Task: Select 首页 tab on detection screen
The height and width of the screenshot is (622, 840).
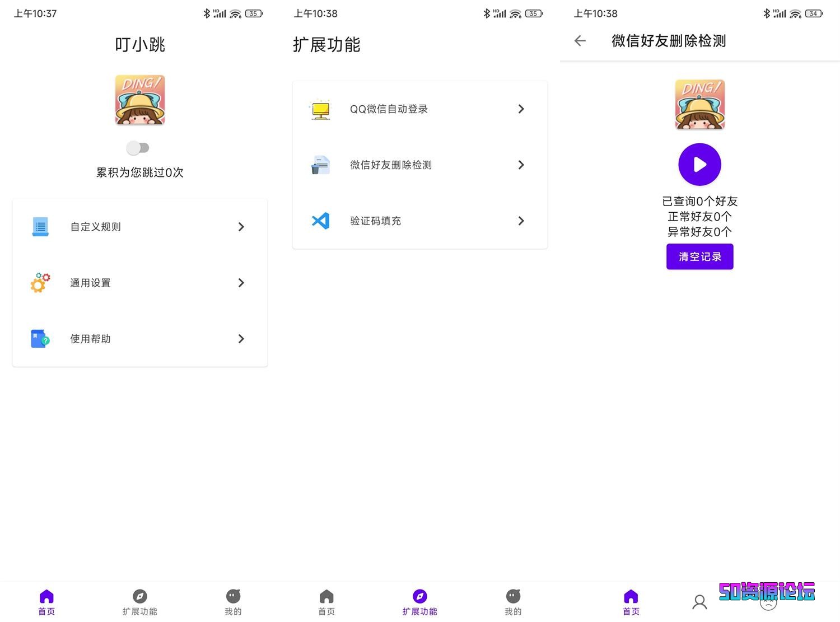Action: click(x=631, y=602)
